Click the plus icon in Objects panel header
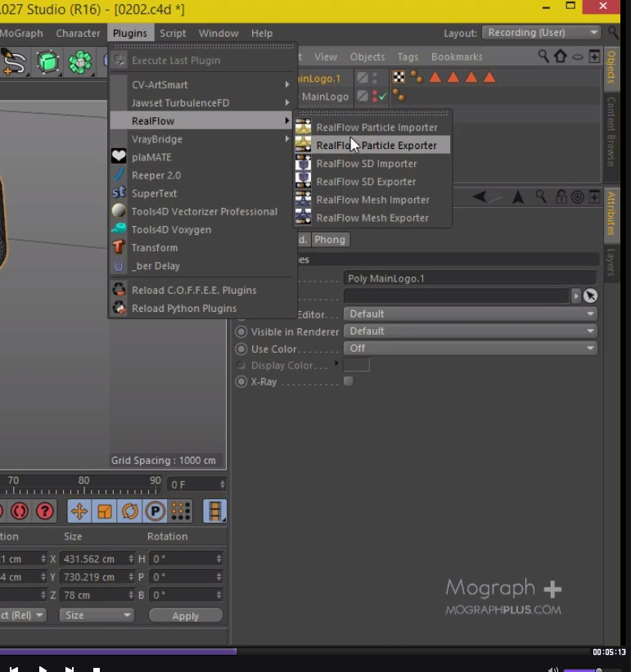This screenshot has width=631, height=672. click(x=594, y=56)
